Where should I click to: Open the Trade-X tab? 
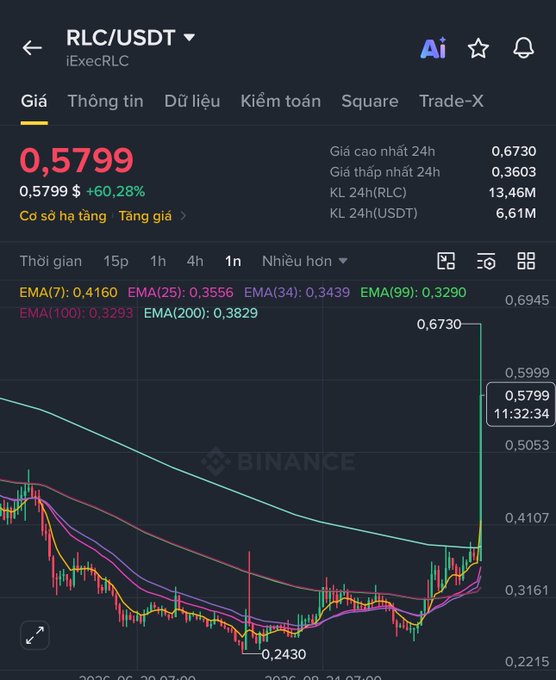(451, 101)
